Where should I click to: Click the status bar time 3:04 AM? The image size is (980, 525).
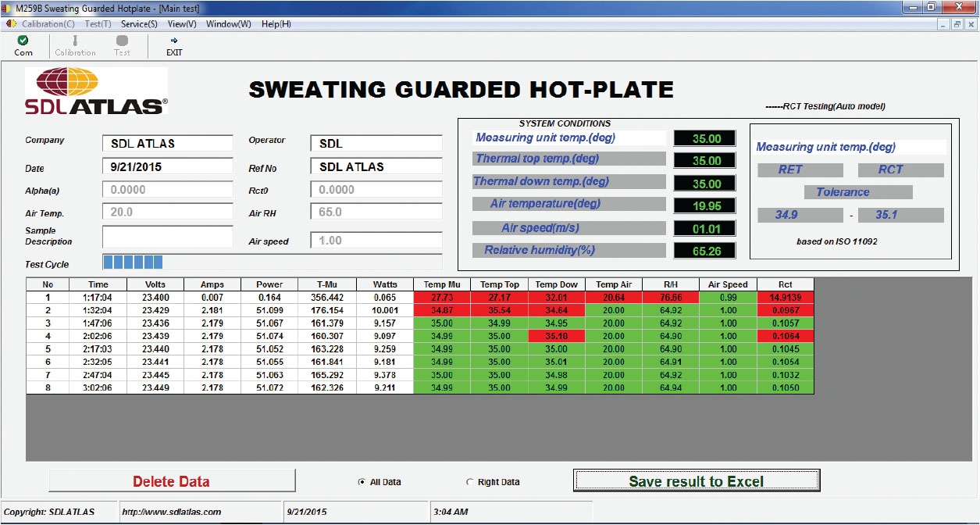coord(451,512)
